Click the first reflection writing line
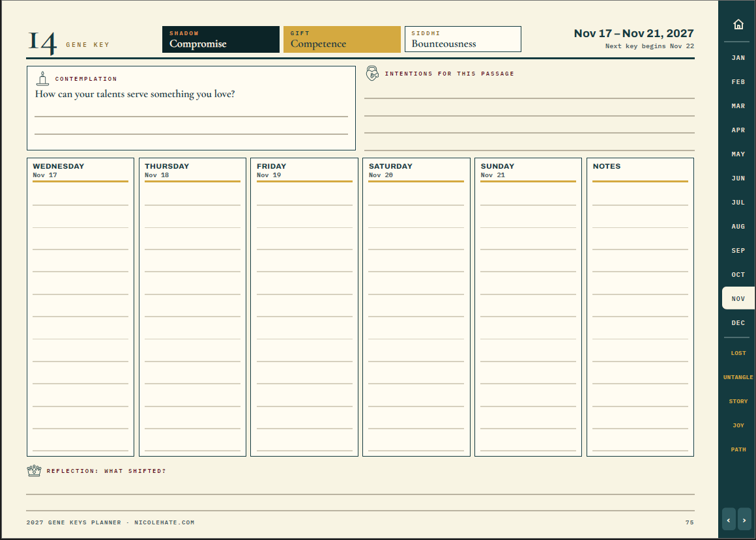This screenshot has height=540, width=756. coord(360,494)
